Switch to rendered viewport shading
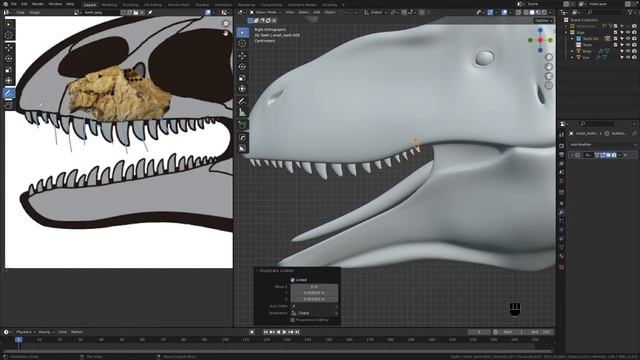Viewport: 640px width, 360px height. 544,12
